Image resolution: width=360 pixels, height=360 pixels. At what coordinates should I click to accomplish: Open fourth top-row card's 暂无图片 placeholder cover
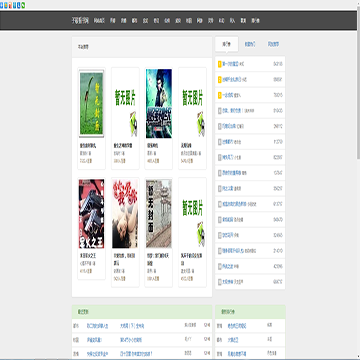192,104
